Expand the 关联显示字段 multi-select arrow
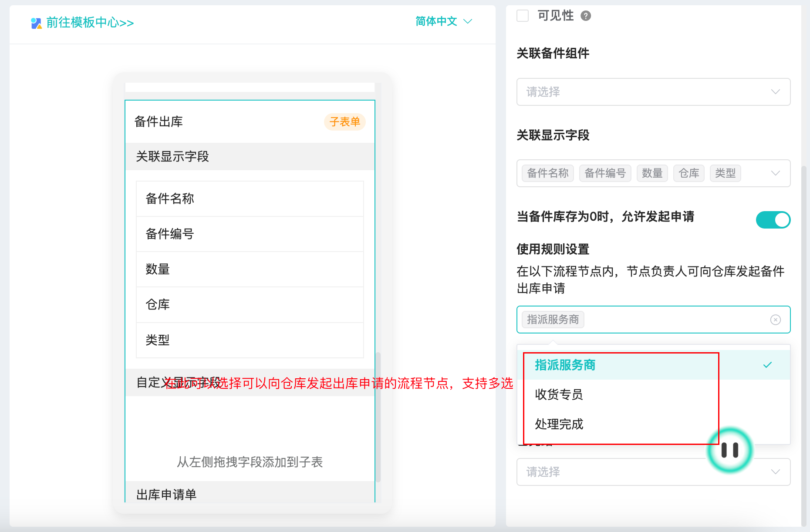The image size is (810, 532). [775, 173]
